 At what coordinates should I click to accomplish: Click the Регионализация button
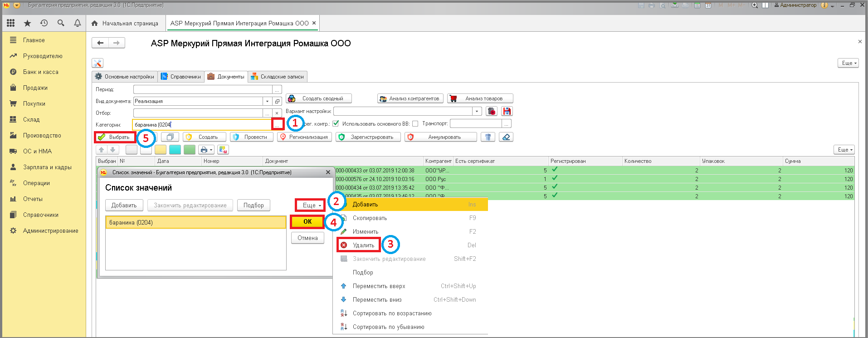click(305, 137)
